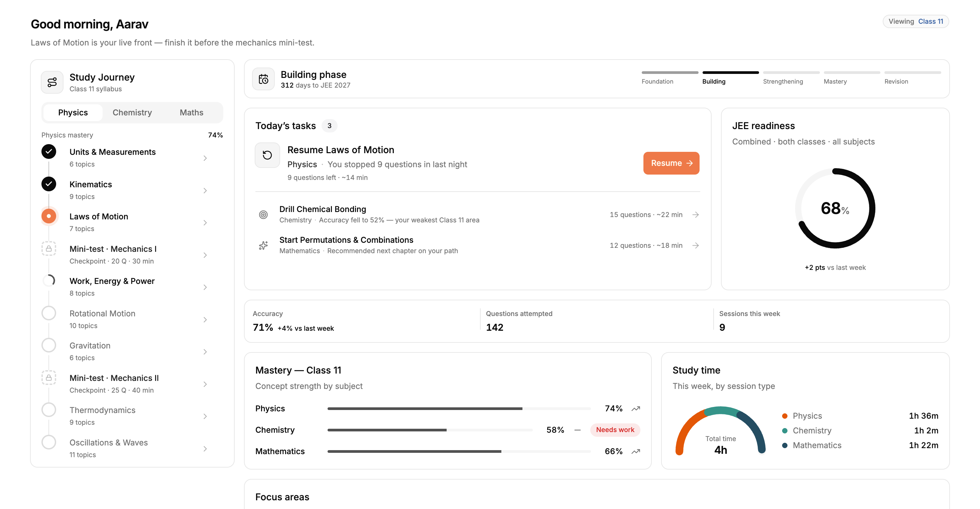Select the Strengthening phase step

pos(791,78)
